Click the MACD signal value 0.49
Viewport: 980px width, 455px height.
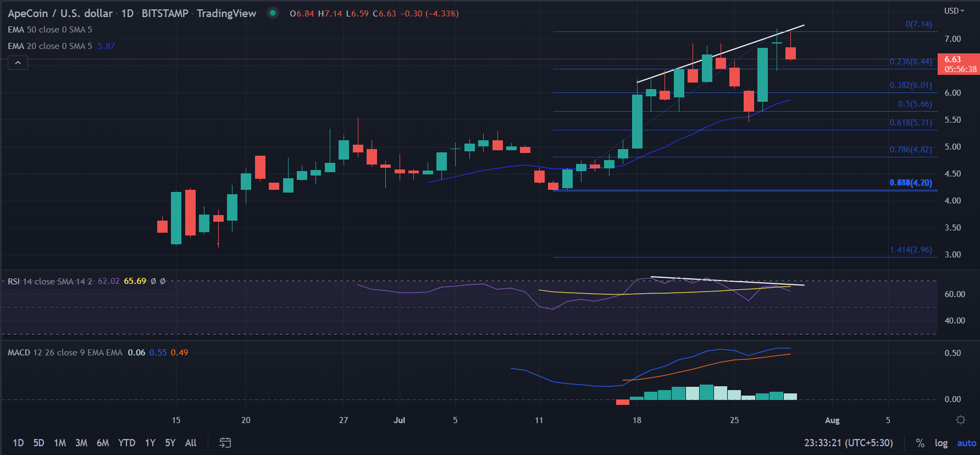pyautogui.click(x=179, y=353)
